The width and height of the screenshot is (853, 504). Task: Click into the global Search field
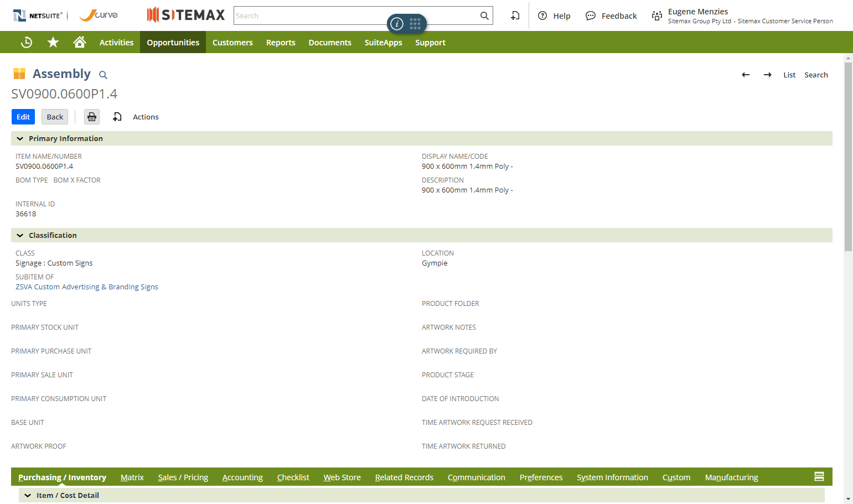(356, 15)
